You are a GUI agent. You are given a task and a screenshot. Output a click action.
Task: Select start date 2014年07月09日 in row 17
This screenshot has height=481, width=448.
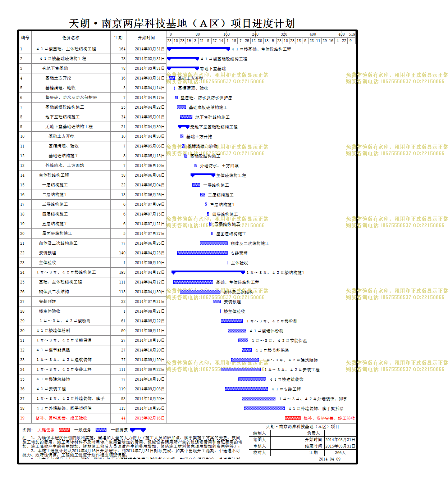coord(150,204)
